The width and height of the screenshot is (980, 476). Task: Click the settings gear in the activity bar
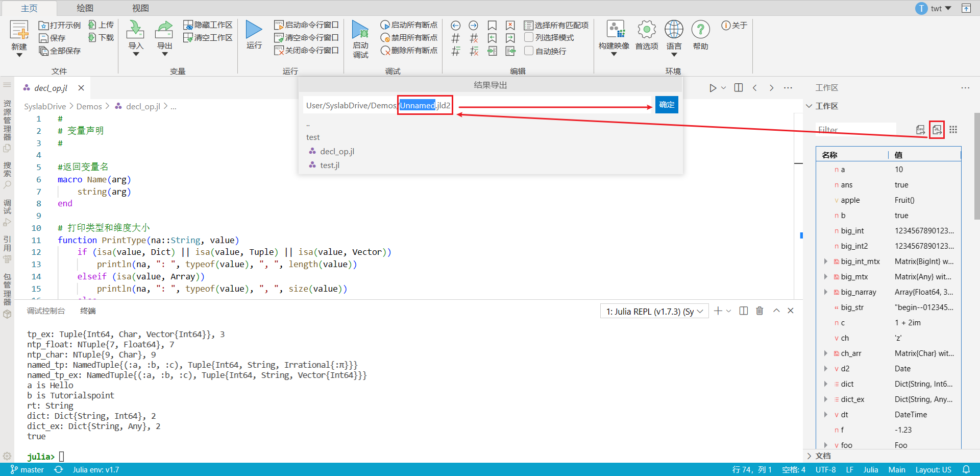(x=7, y=456)
